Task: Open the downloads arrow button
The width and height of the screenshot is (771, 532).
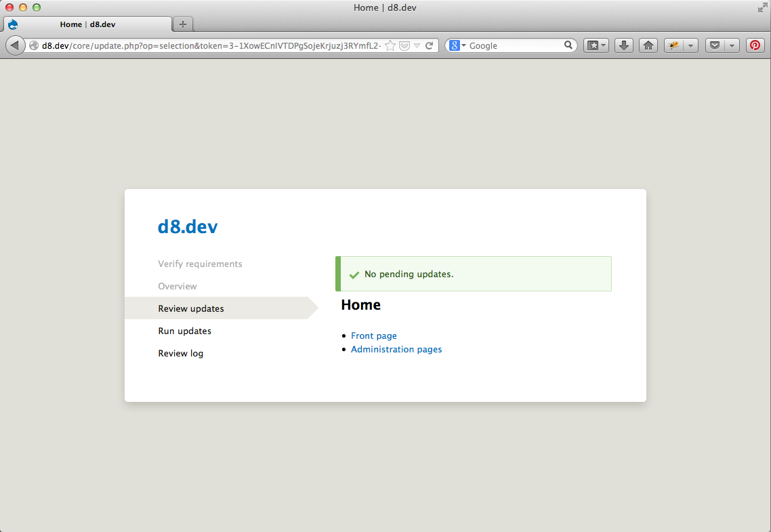Action: pyautogui.click(x=623, y=45)
